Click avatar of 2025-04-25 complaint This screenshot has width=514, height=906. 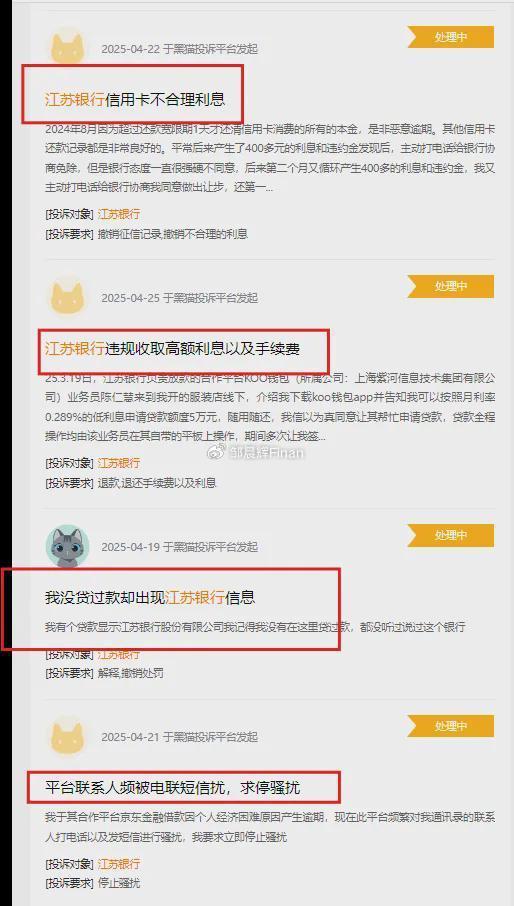68,298
